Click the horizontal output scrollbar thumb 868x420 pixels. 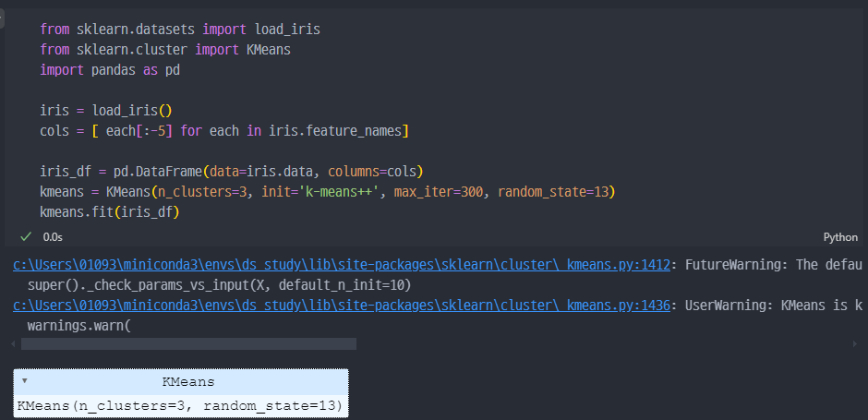(188, 343)
